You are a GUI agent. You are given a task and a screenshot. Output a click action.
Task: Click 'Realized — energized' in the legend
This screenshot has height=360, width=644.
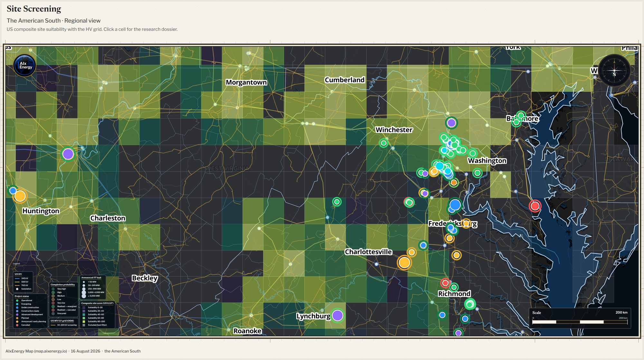coord(67,307)
